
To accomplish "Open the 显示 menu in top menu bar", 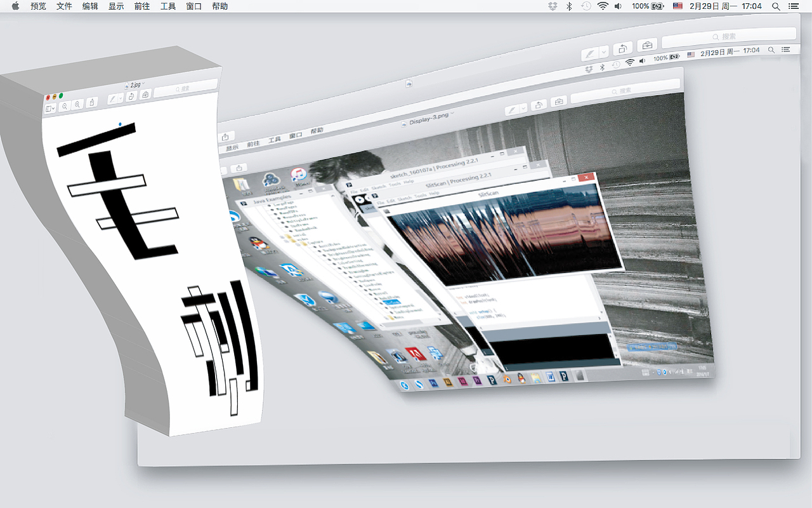I will [x=116, y=6].
